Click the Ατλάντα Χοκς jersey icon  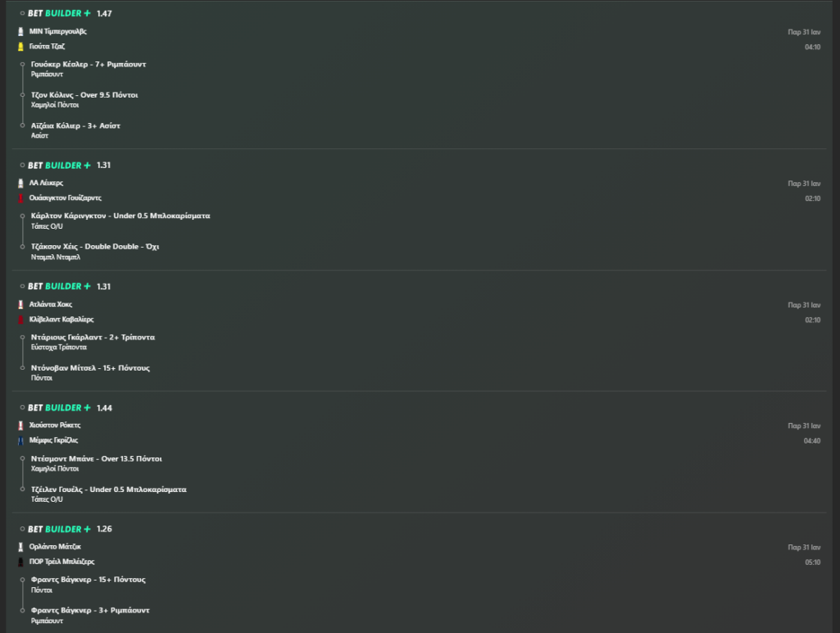(21, 304)
